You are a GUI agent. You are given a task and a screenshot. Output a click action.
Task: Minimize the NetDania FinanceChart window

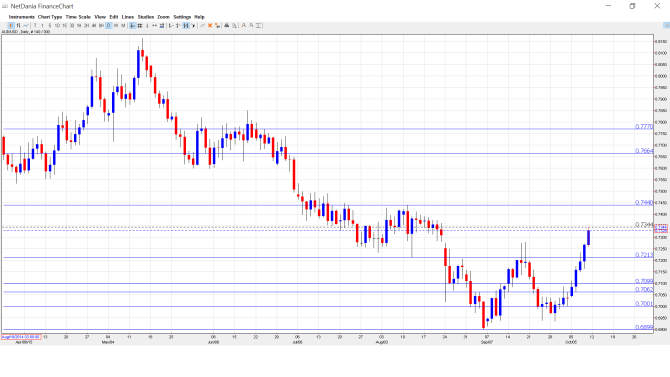(x=608, y=6)
